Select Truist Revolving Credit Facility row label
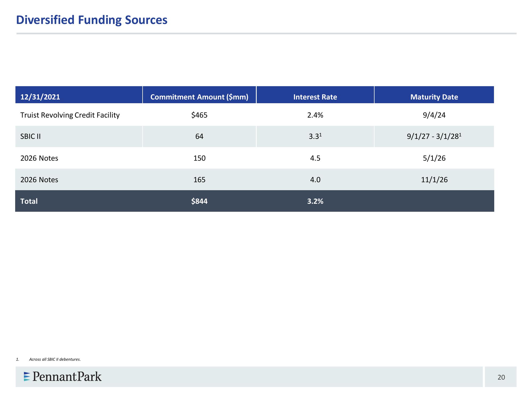The image size is (532, 399). pos(70,115)
